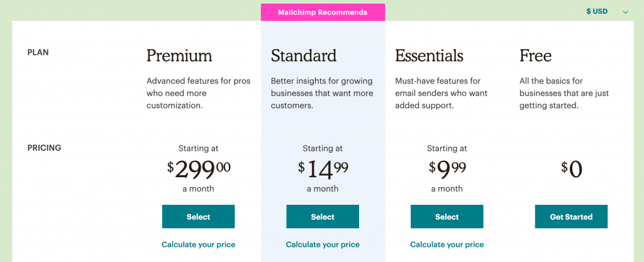Click the PRICING row label
The image size is (644, 262).
coord(44,148)
